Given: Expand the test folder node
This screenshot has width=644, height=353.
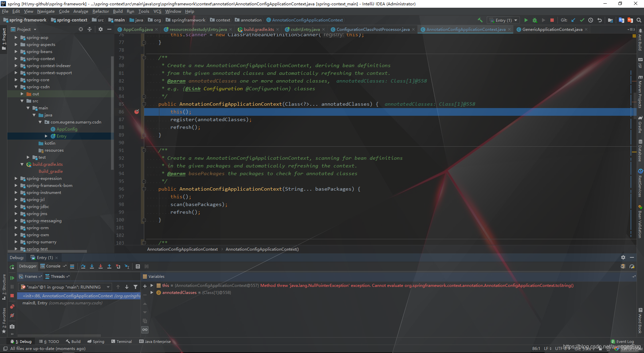Looking at the screenshot, I should (28, 157).
